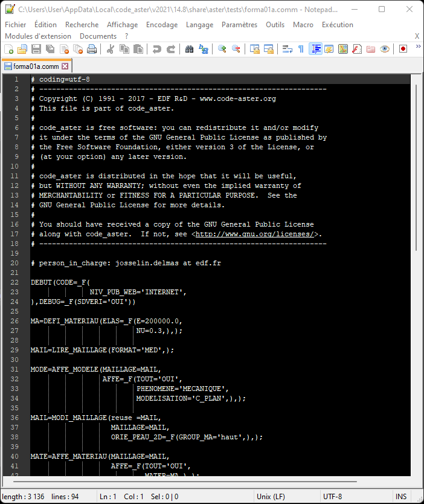Open the Replace dialog icon
424x504 pixels.
(x=204, y=49)
